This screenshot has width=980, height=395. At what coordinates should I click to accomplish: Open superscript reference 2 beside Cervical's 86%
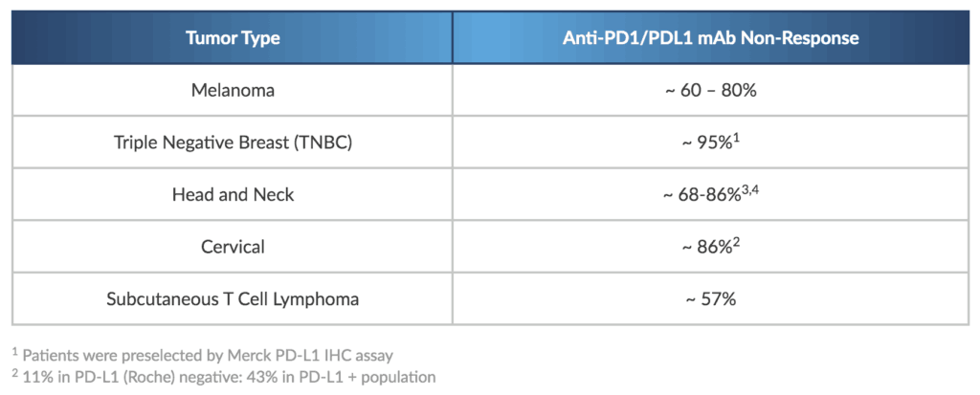(738, 241)
